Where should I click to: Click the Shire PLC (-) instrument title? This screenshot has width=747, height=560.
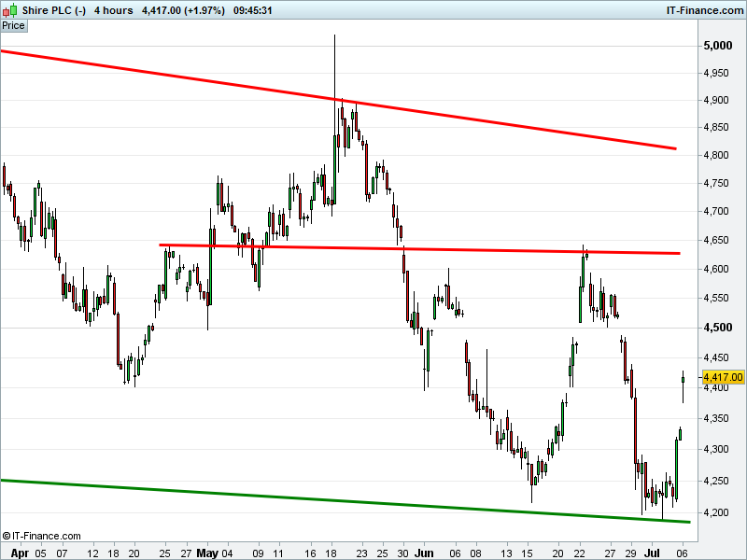click(x=54, y=10)
